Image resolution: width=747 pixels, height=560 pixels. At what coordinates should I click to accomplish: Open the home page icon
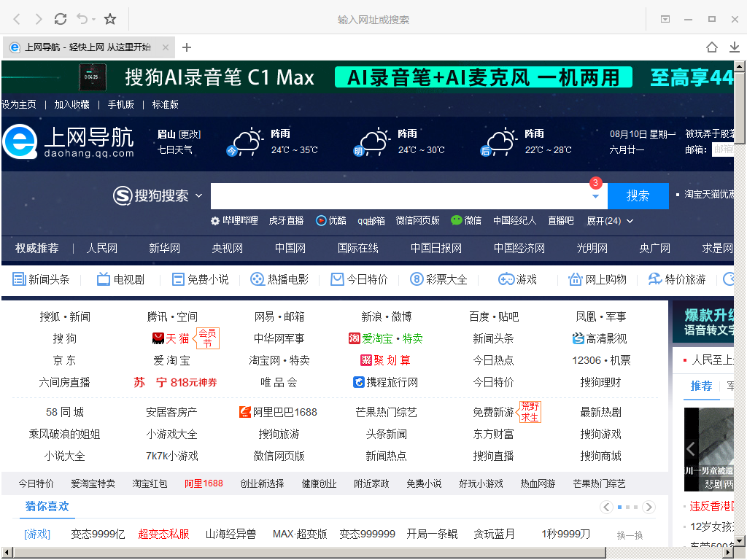(712, 47)
